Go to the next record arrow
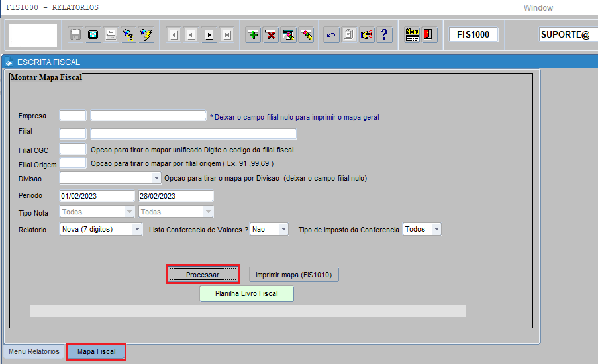 pyautogui.click(x=209, y=35)
